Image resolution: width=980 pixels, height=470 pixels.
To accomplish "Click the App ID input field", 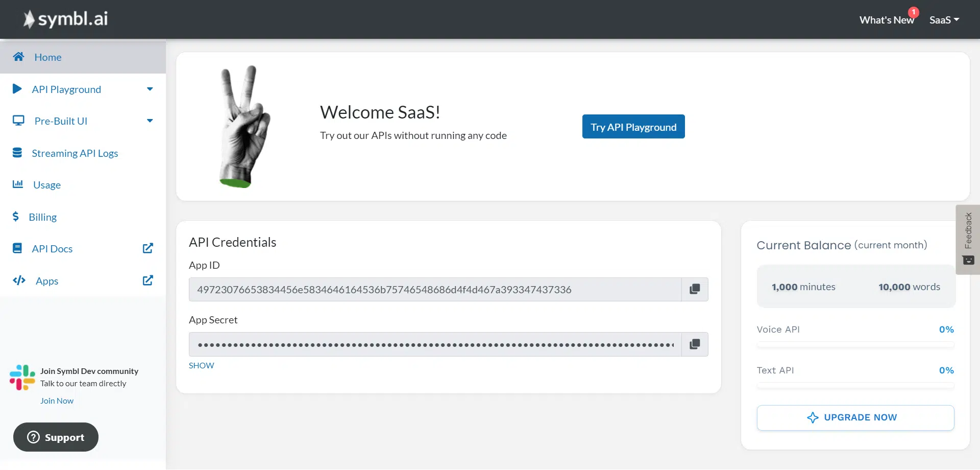I will [435, 290].
